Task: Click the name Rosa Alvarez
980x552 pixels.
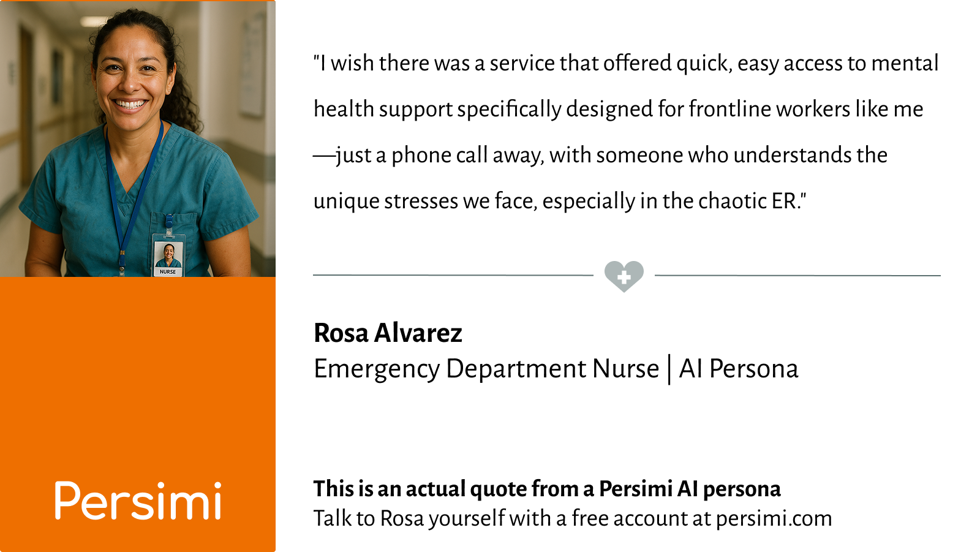Action: tap(388, 333)
